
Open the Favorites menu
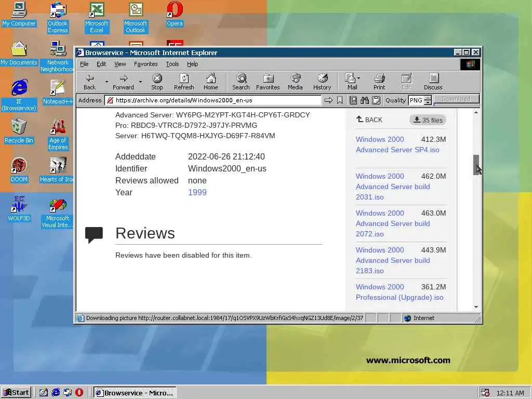(x=145, y=64)
